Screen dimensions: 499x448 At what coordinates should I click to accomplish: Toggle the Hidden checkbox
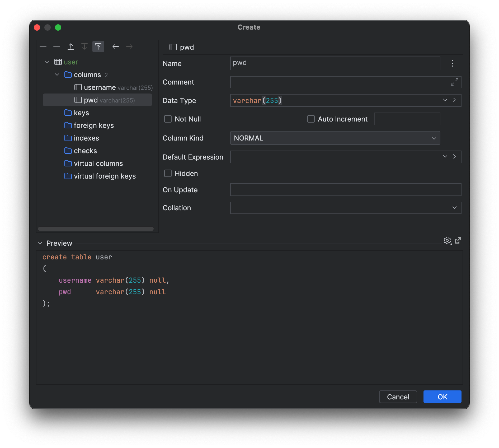click(168, 174)
